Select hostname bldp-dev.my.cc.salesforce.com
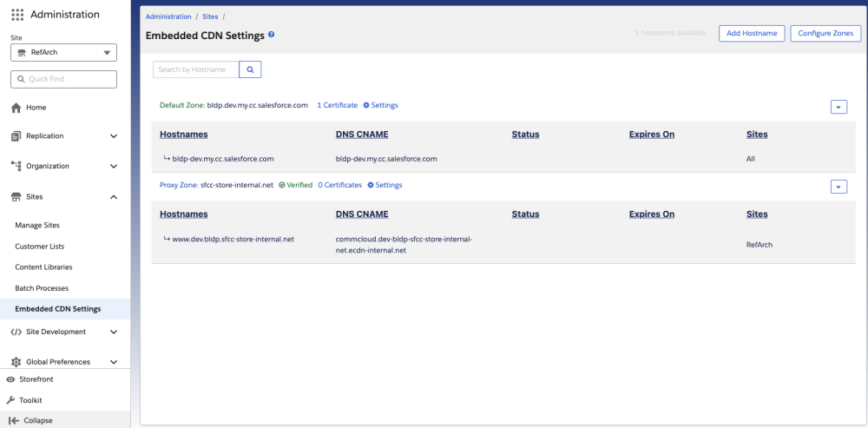The width and height of the screenshot is (868, 428). (223, 159)
